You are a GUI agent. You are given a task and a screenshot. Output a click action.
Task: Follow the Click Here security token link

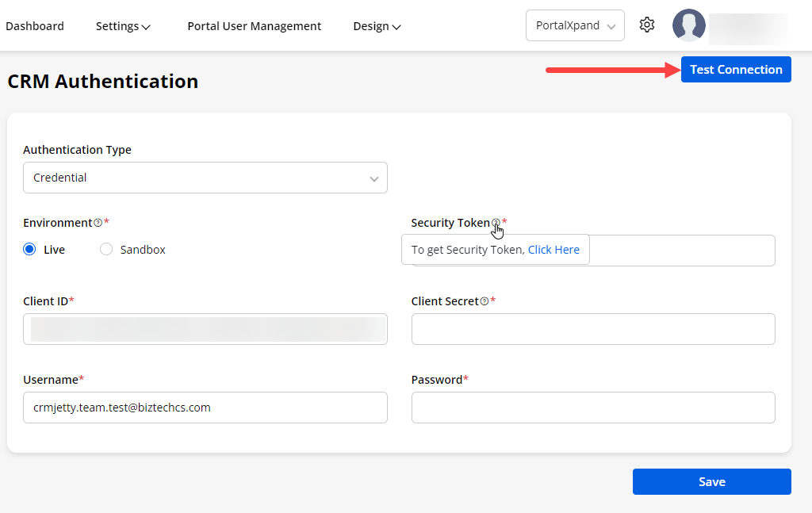pyautogui.click(x=553, y=250)
